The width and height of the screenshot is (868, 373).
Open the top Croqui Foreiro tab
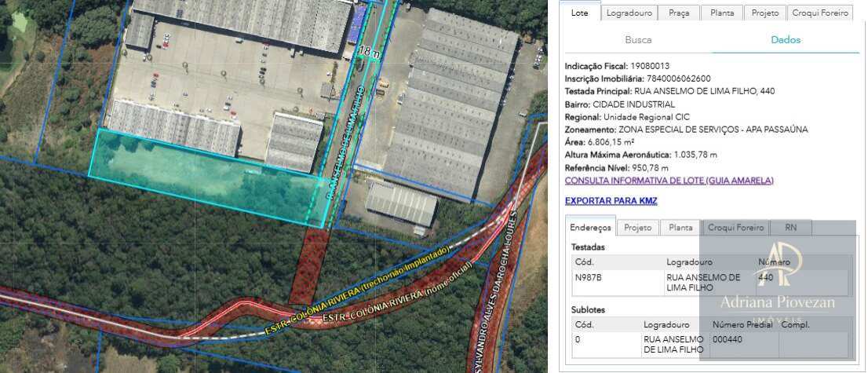pos(820,13)
